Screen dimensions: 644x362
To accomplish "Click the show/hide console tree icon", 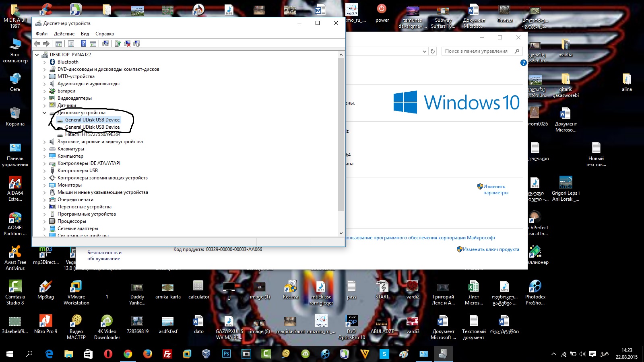I will pyautogui.click(x=59, y=43).
